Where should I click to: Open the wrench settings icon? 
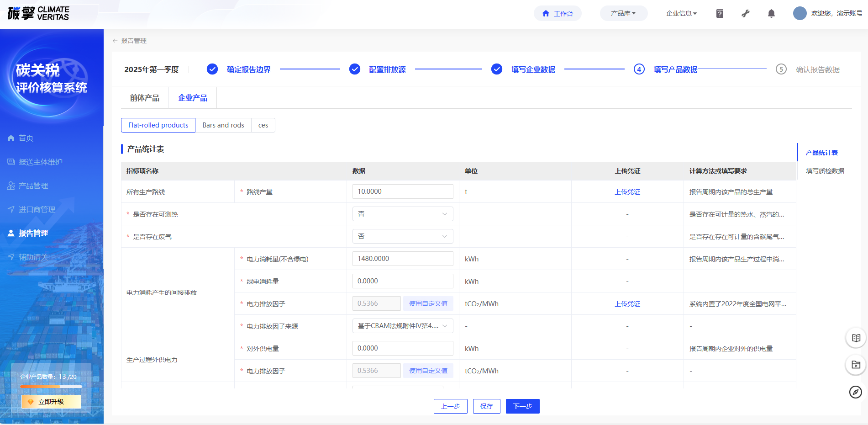click(746, 14)
